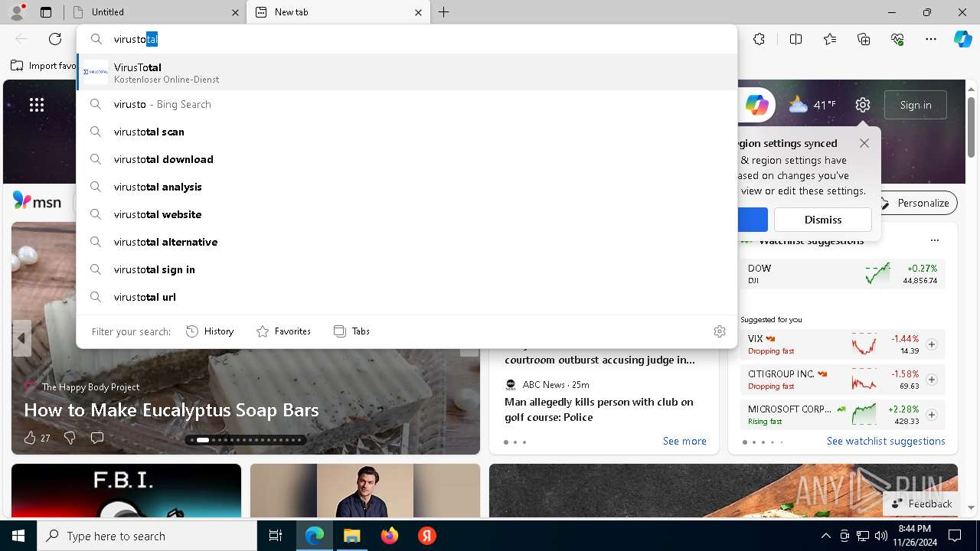Open the Import favorites bar item
The width and height of the screenshot is (980, 551).
(44, 66)
